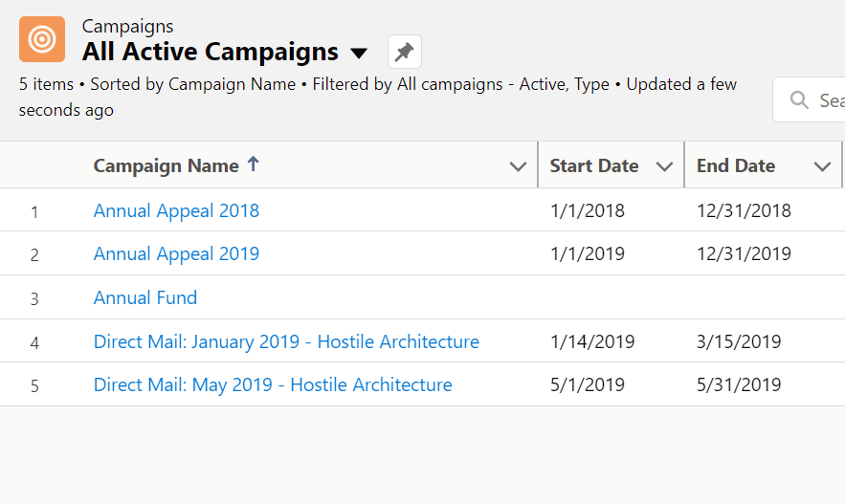
Task: Sort by the Start Date column header
Action: (593, 165)
